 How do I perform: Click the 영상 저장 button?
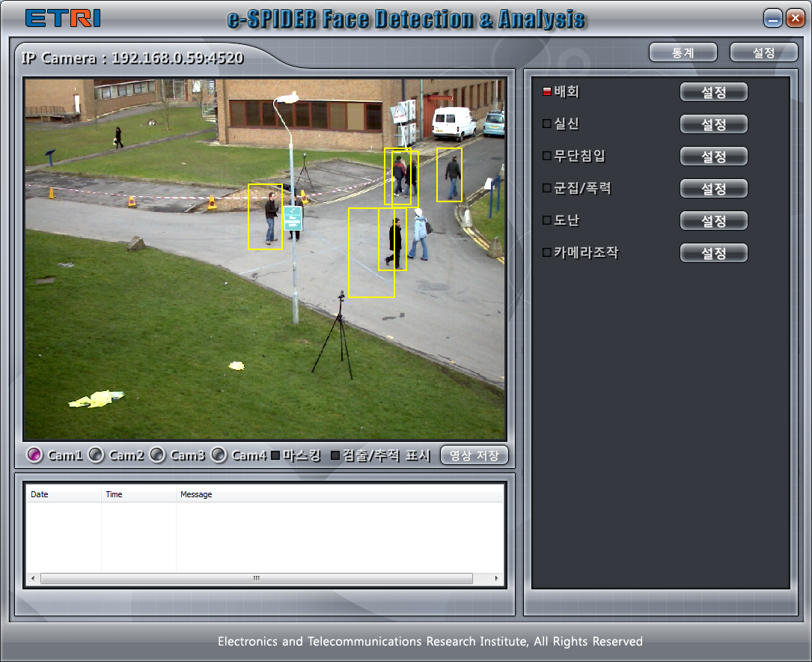pyautogui.click(x=474, y=455)
